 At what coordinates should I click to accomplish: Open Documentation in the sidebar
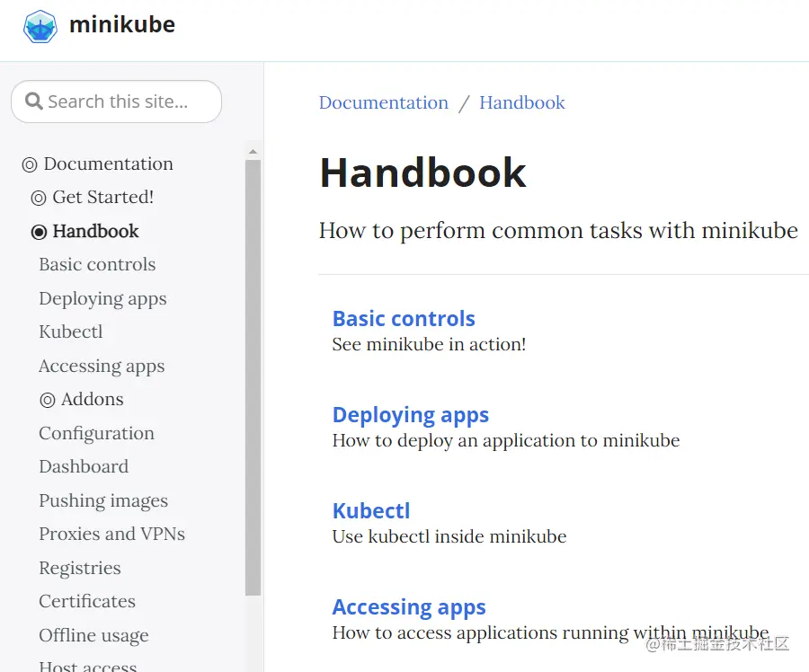[109, 164]
